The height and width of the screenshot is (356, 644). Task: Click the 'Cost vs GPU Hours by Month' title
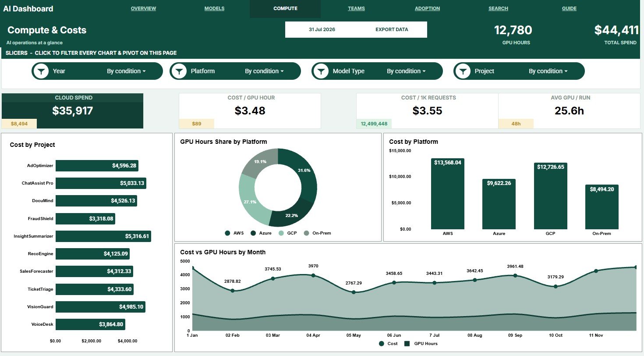[223, 252]
